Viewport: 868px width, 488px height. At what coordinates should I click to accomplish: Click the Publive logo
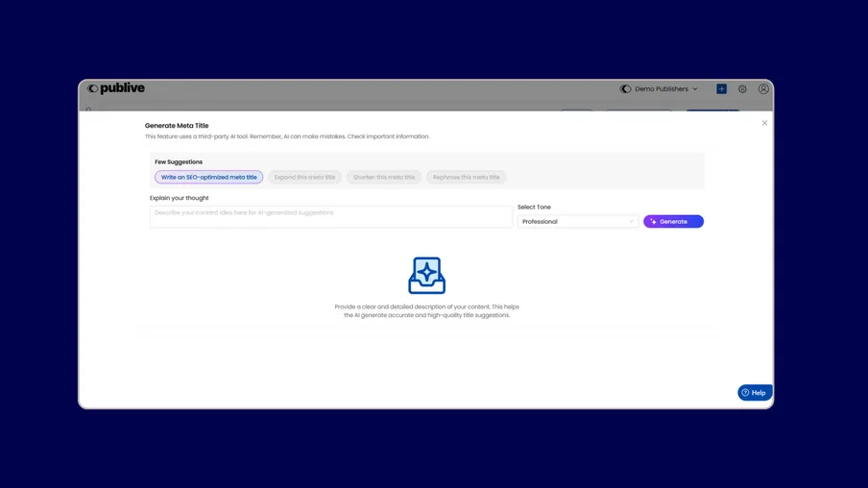pyautogui.click(x=115, y=88)
